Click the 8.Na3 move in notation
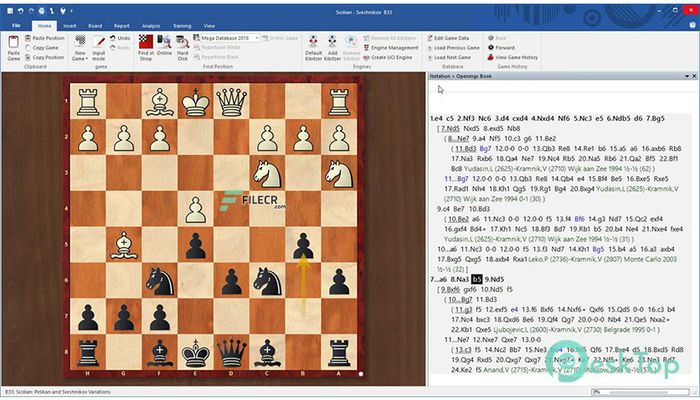The image size is (700, 400). click(x=460, y=279)
